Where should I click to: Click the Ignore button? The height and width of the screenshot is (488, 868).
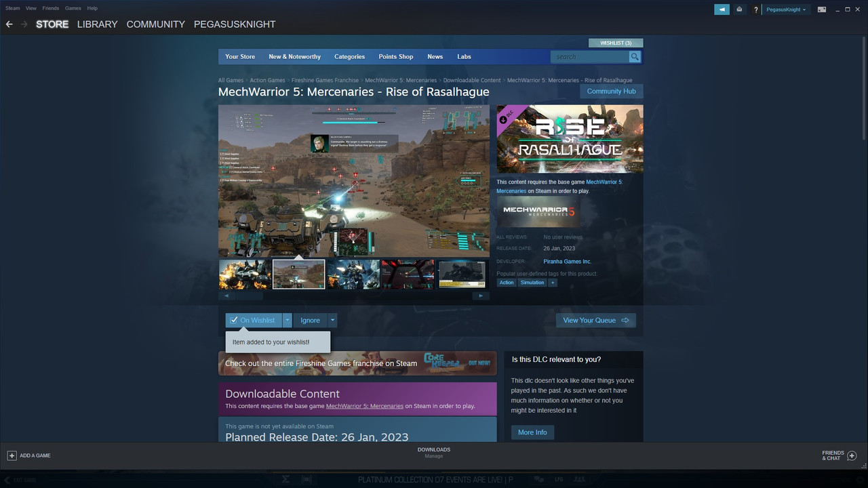point(310,320)
